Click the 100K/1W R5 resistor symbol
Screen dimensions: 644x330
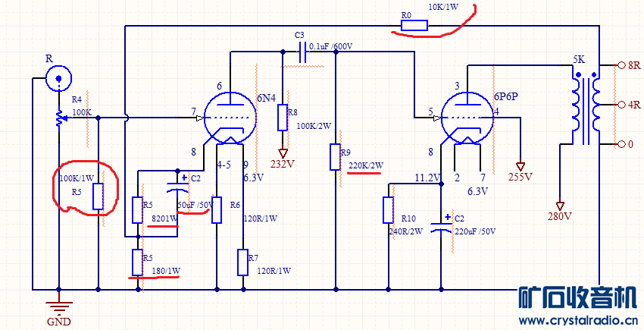pyautogui.click(x=98, y=196)
